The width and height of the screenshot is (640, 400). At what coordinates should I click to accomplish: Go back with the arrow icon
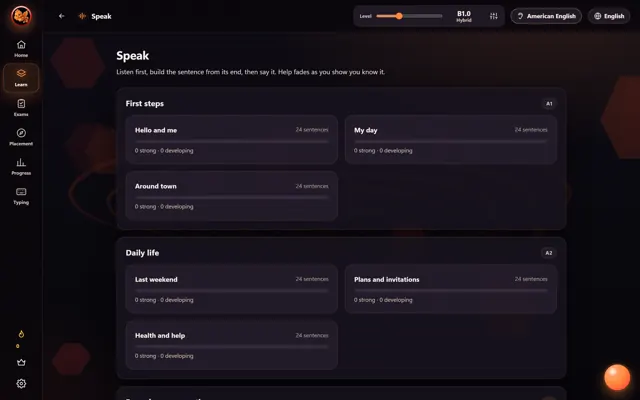(x=62, y=16)
